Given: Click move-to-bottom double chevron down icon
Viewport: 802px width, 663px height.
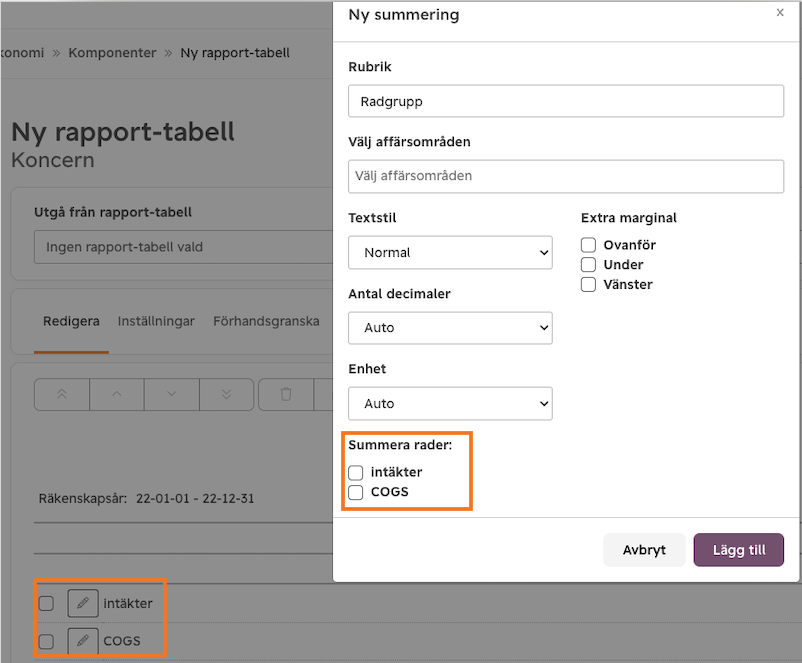Looking at the screenshot, I should point(227,394).
